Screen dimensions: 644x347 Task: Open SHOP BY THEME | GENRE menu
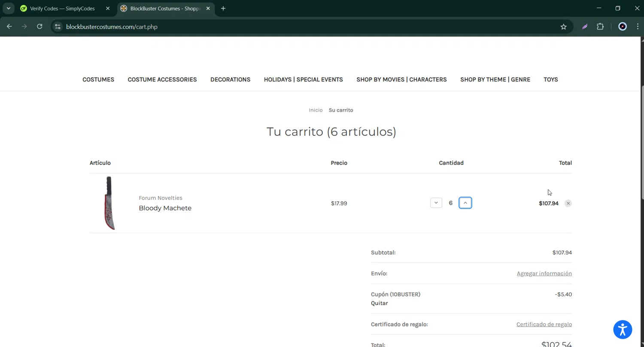click(495, 79)
